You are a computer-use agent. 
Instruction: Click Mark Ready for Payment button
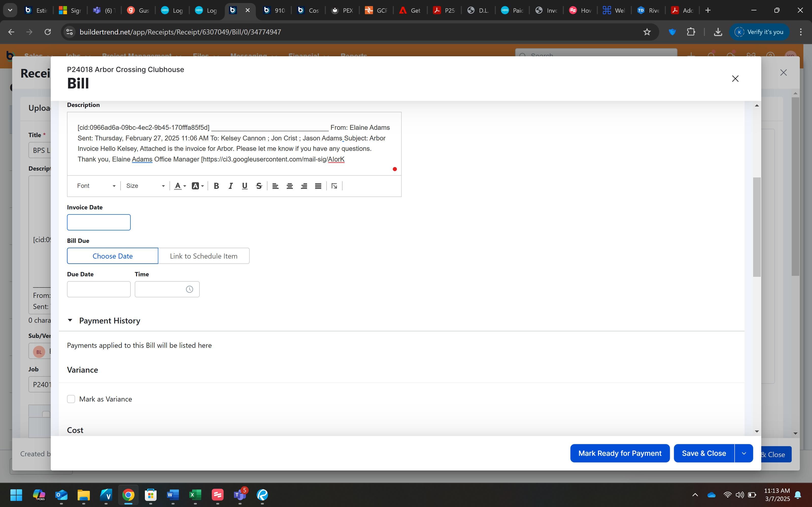620,453
